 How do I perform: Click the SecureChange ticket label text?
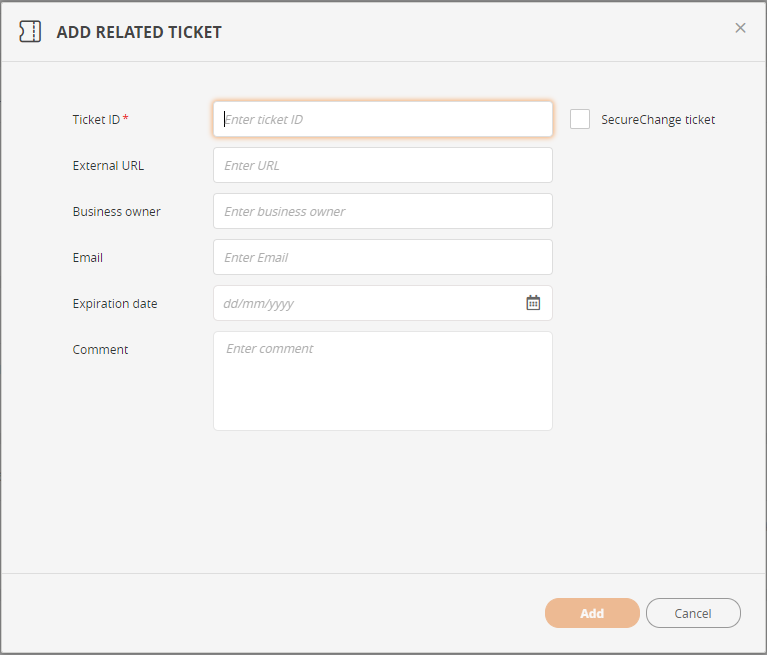tap(657, 120)
